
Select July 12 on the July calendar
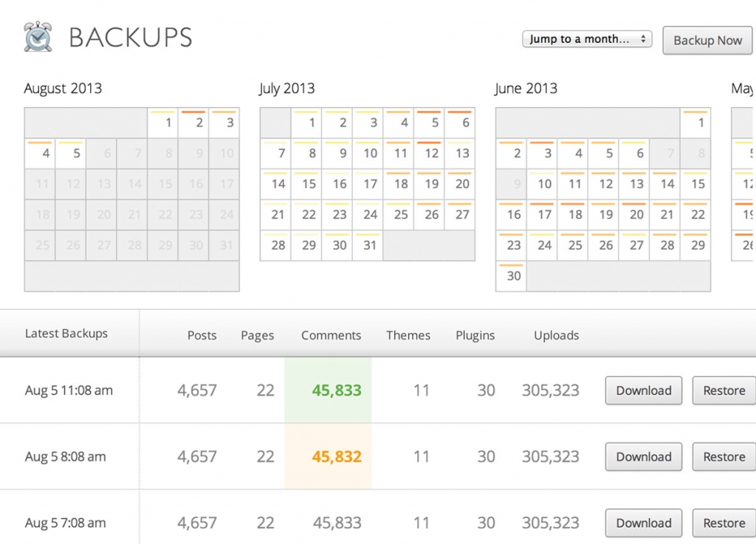click(x=430, y=154)
